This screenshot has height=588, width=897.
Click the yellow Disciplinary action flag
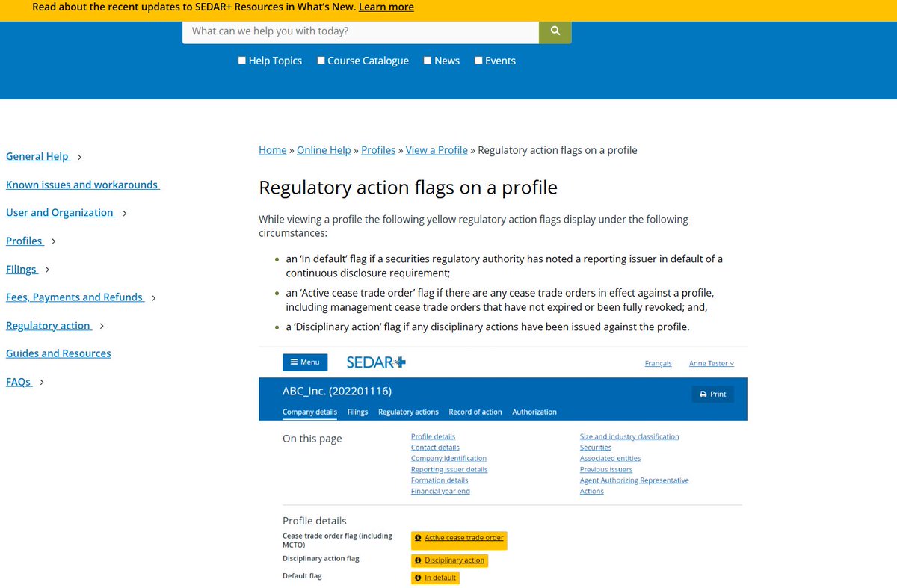(x=449, y=560)
